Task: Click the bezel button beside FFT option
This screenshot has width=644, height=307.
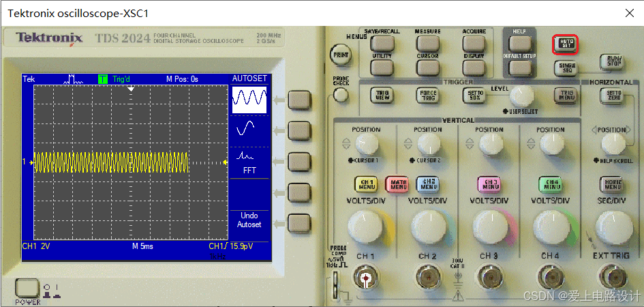Action: coord(298,162)
